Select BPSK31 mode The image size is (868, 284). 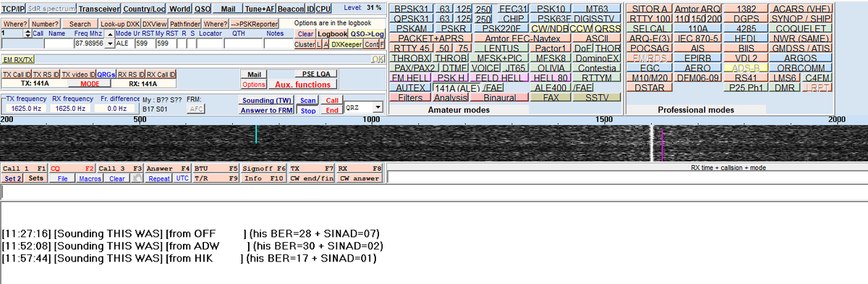pos(412,8)
